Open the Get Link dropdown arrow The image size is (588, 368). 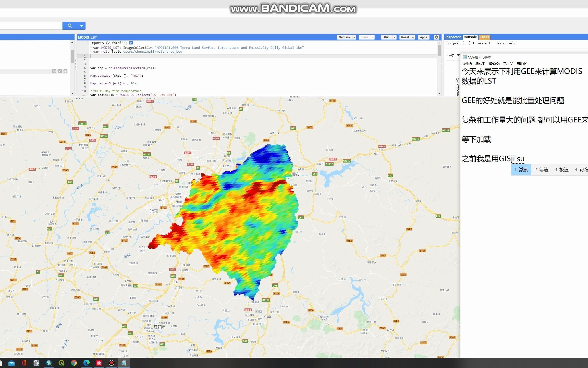[x=354, y=37]
